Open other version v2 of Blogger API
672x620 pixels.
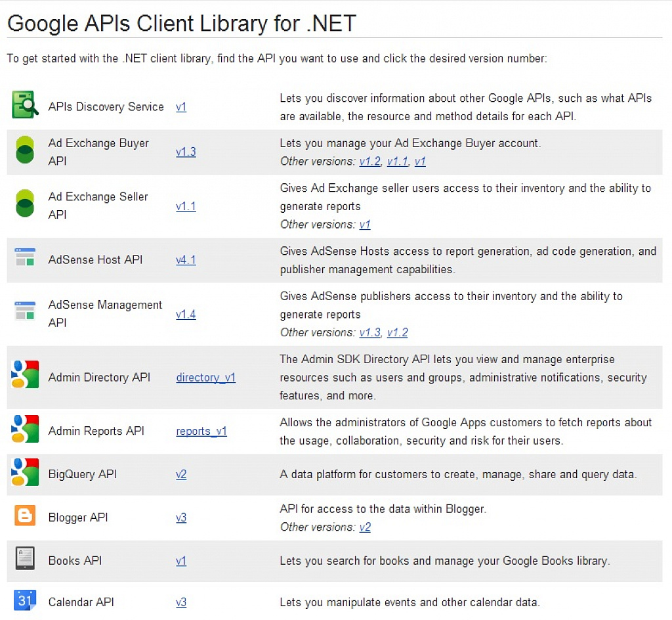[365, 527]
